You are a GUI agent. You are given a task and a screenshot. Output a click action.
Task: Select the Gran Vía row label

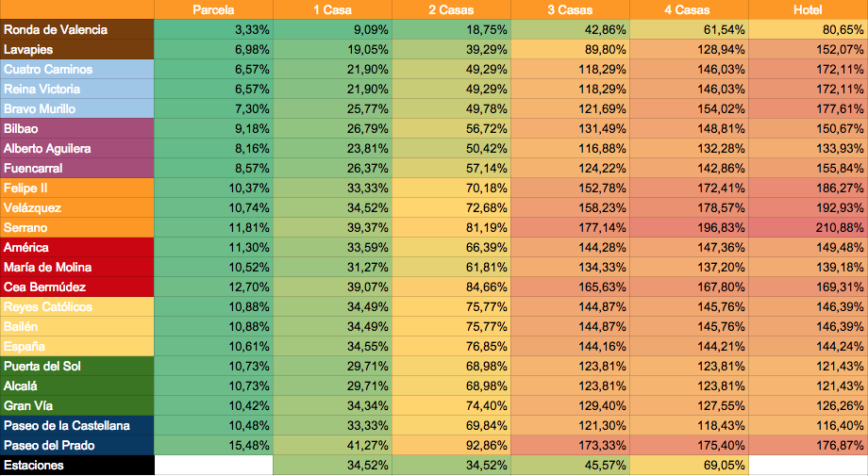pos(77,405)
